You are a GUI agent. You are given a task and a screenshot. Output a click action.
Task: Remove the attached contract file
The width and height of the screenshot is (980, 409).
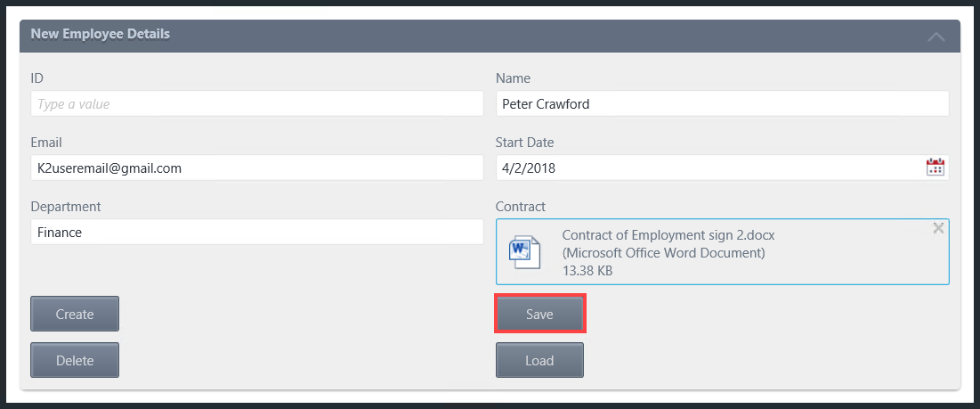click(938, 228)
